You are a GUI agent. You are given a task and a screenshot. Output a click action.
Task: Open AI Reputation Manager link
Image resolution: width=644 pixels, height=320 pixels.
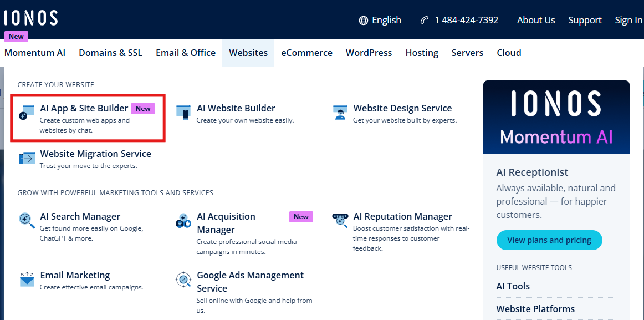[x=402, y=216]
